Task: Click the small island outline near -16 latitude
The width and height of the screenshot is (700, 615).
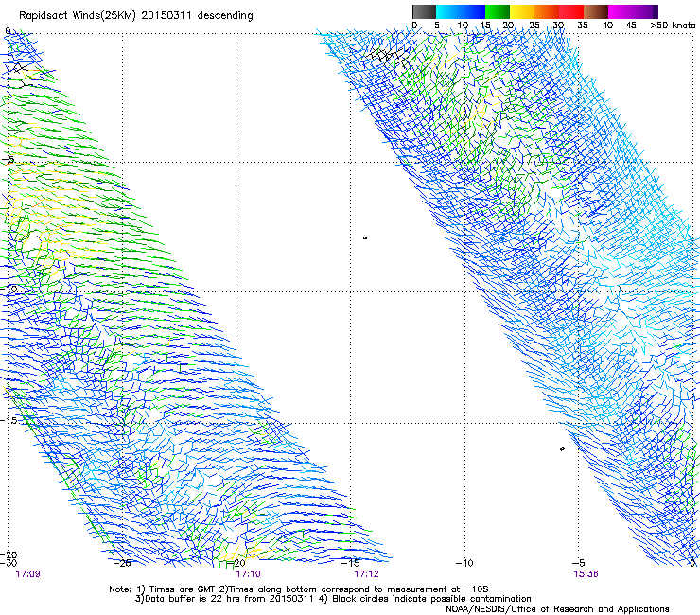Action: pos(562,448)
